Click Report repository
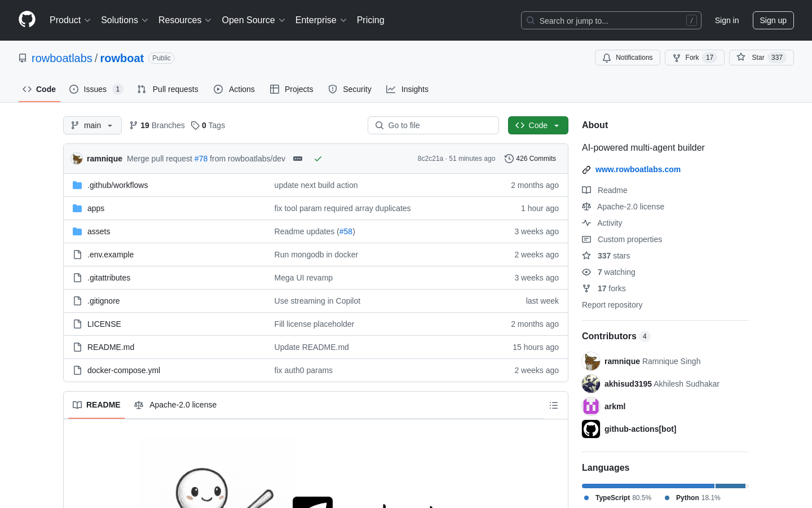 [612, 305]
